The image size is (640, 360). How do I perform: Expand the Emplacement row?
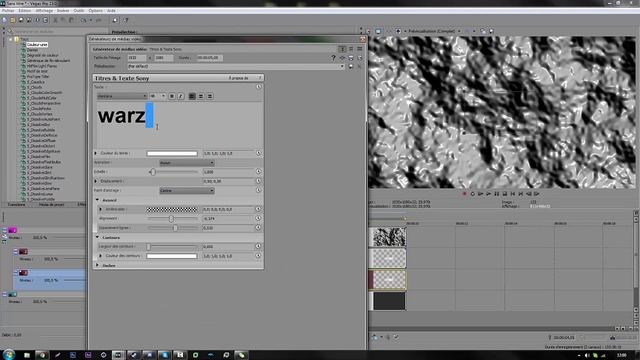tap(96, 181)
